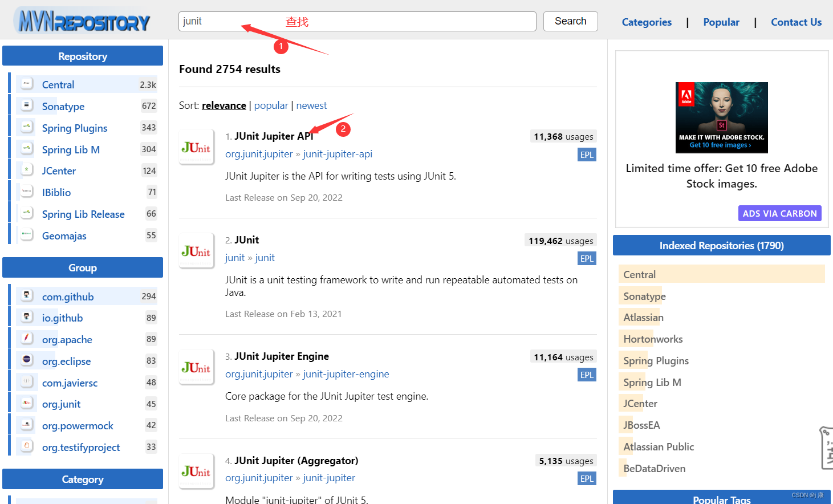Click the com.github avatar icon in Group sidebar

[26, 296]
